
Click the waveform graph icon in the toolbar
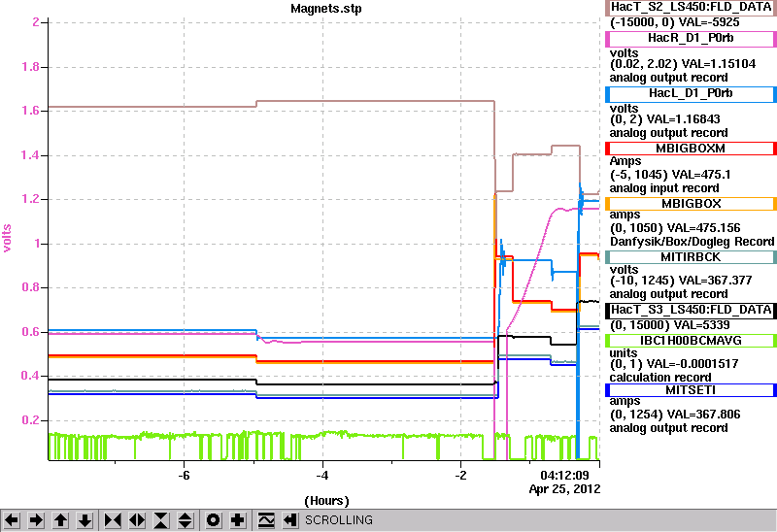coord(266,520)
